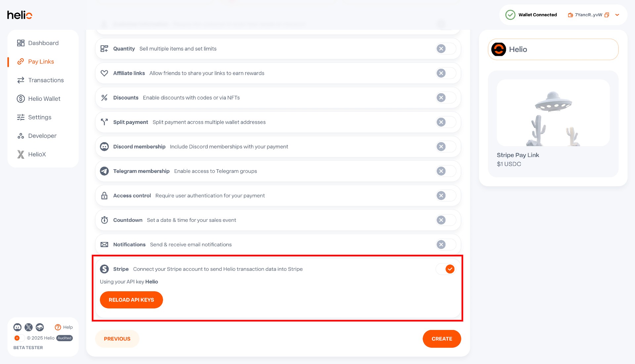This screenshot has height=364, width=635.
Task: Enable the Quantity toggle
Action: [x=445, y=49]
